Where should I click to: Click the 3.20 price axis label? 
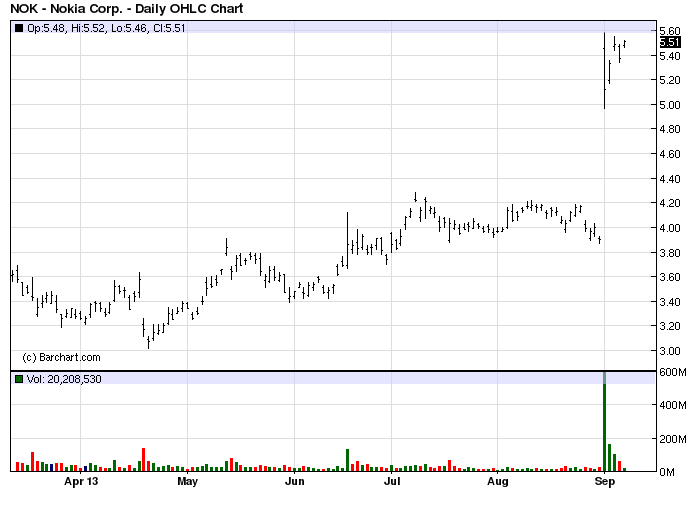[670, 326]
